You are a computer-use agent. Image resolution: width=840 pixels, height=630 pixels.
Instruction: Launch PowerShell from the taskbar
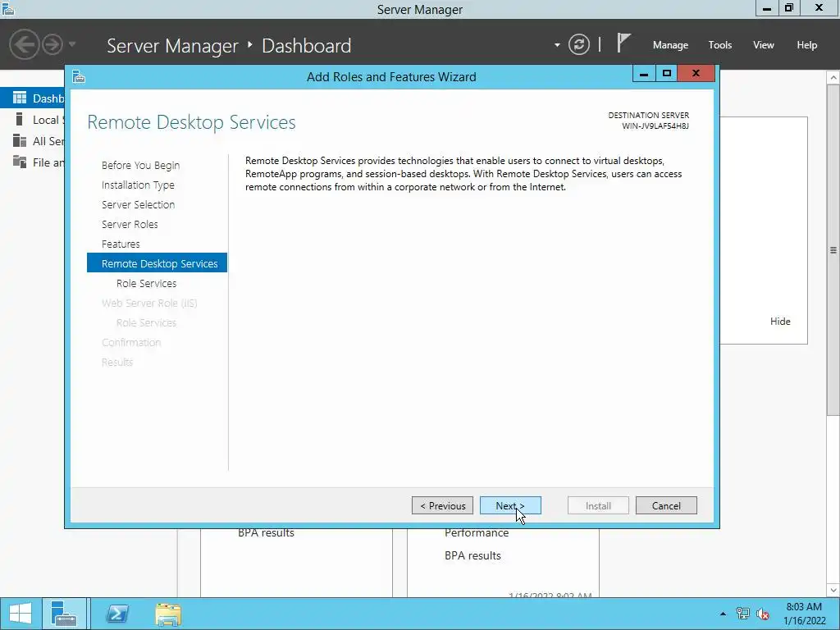pyautogui.click(x=117, y=614)
